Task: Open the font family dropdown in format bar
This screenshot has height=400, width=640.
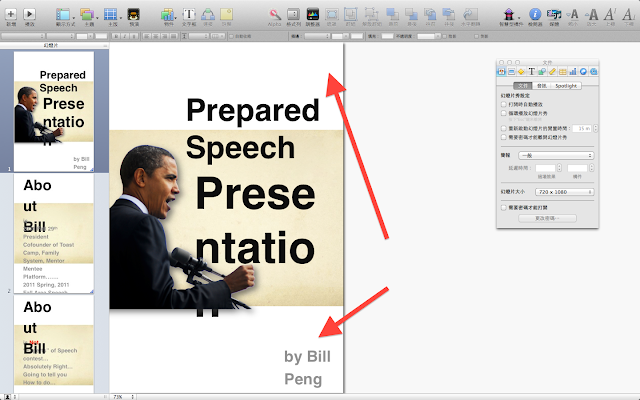Action: point(22,36)
